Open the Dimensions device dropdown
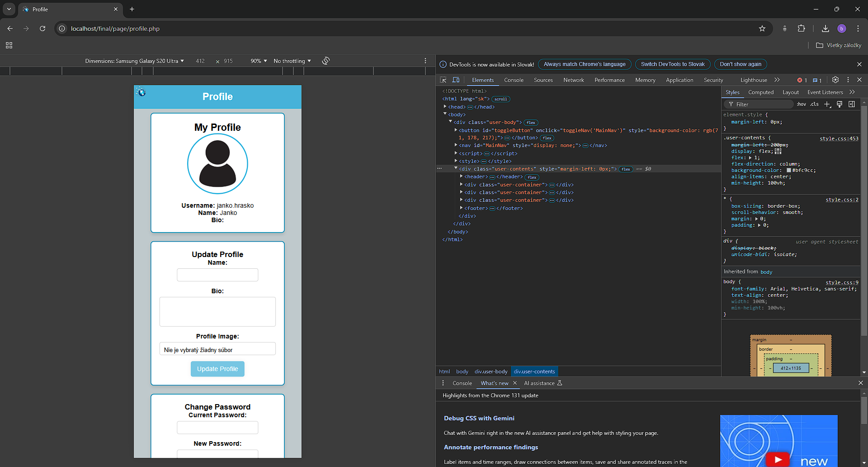Screen dimensions: 868x467 point(134,61)
